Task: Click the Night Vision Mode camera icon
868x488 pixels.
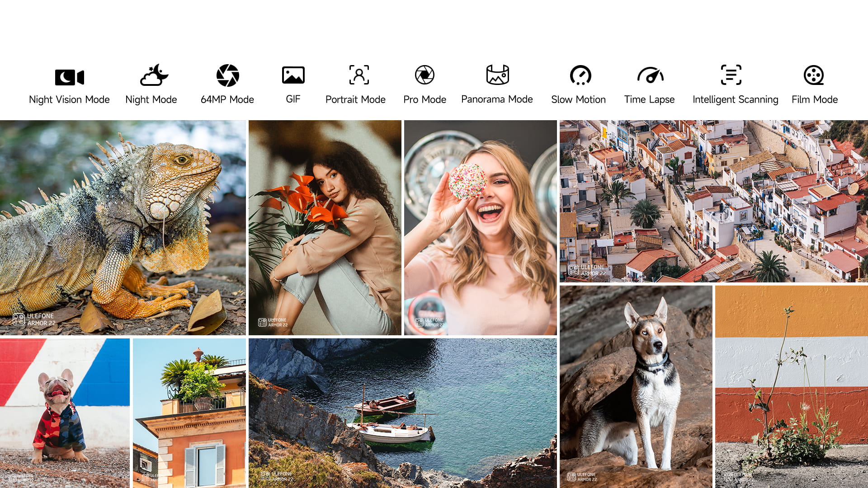Action: [69, 77]
